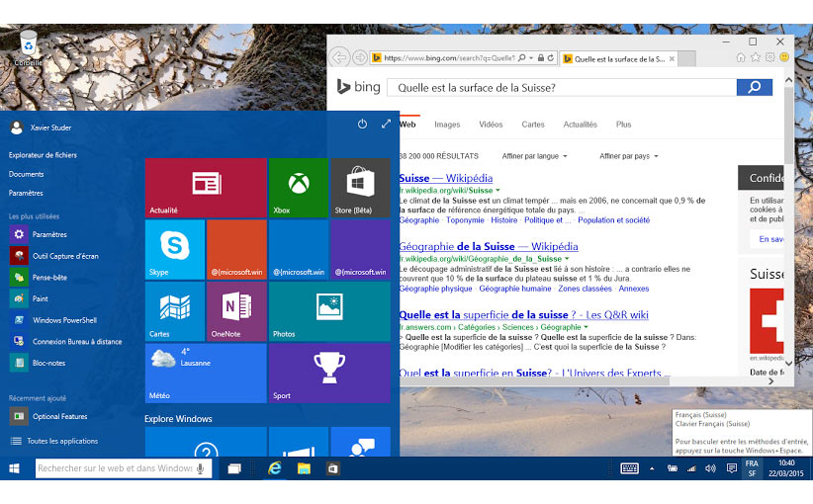
Task: Click the browser back arrow
Action: pos(339,57)
